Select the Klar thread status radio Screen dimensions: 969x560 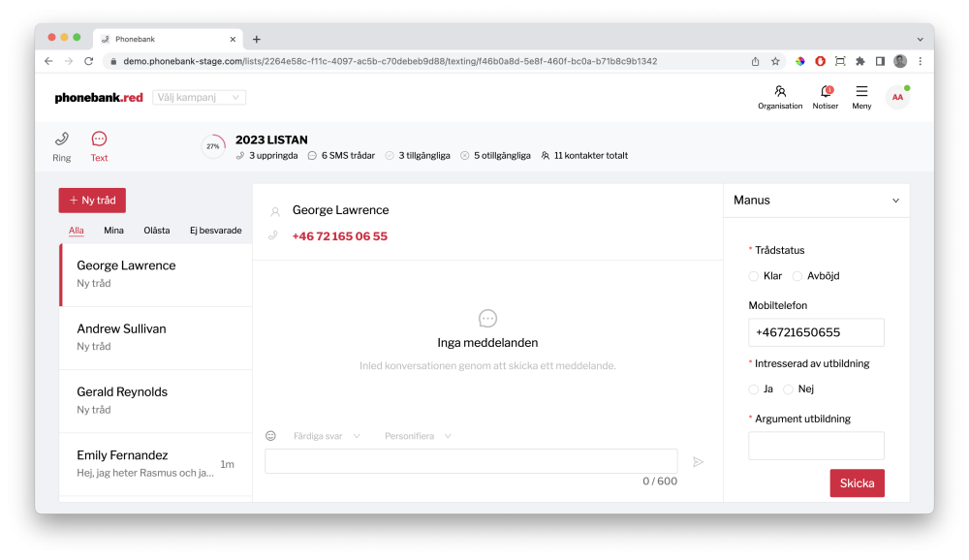[754, 276]
